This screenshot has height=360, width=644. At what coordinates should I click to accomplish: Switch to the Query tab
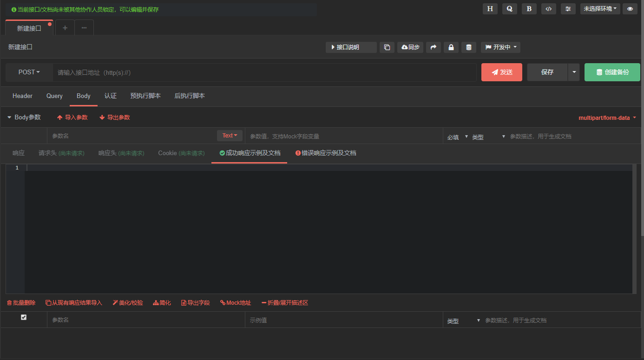[x=54, y=96]
